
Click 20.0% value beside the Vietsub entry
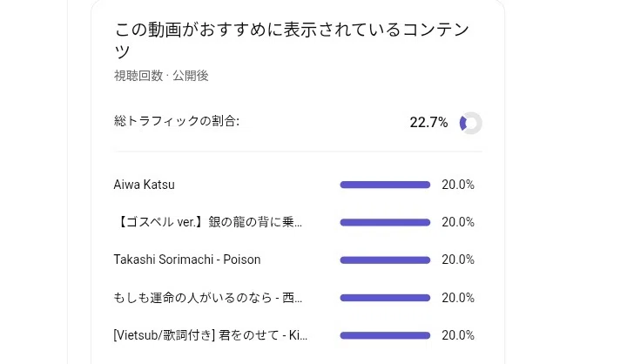click(458, 335)
